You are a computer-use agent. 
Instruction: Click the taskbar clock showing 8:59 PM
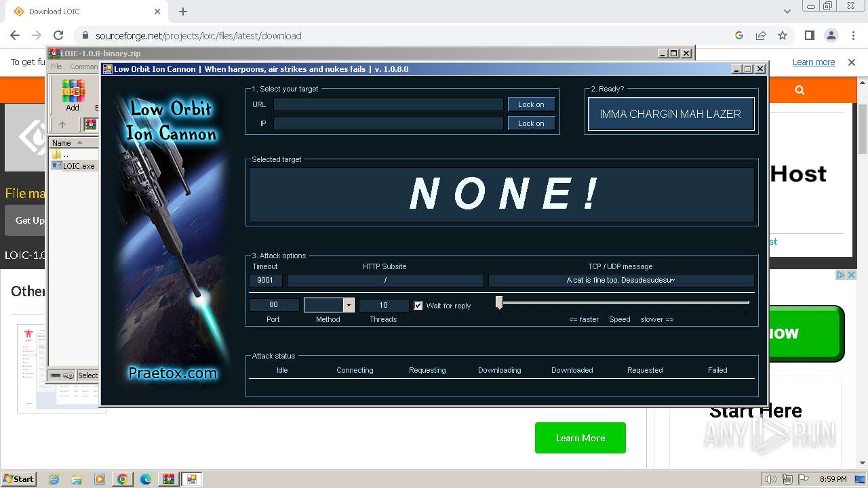[x=833, y=479]
